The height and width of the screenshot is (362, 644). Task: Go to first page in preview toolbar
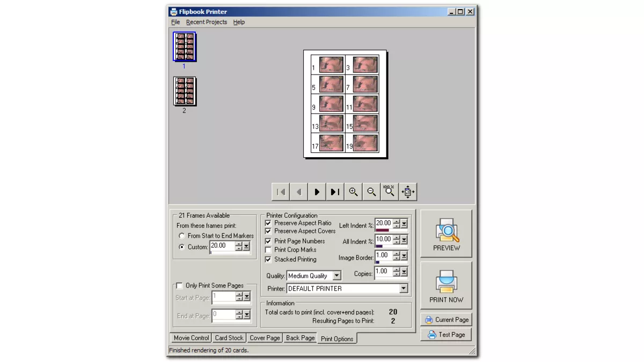pos(281,192)
